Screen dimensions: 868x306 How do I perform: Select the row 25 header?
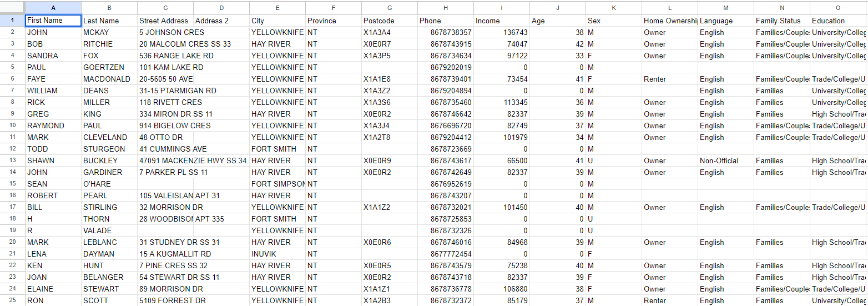(12, 300)
